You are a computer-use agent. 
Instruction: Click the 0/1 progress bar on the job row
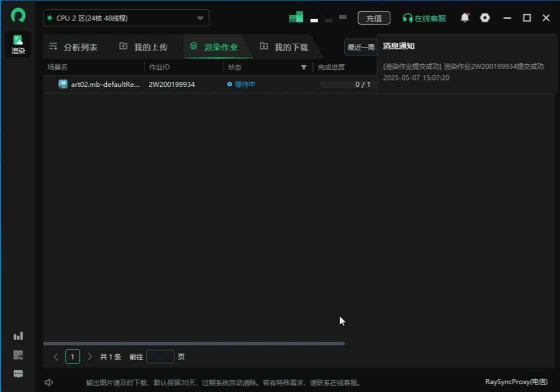[350, 84]
